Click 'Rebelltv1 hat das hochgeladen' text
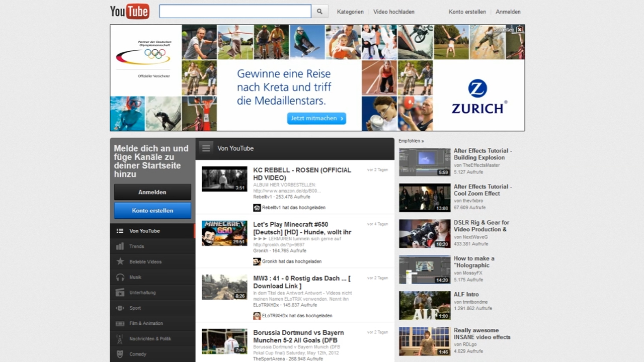Viewport: 644px width, 362px height. point(294,208)
